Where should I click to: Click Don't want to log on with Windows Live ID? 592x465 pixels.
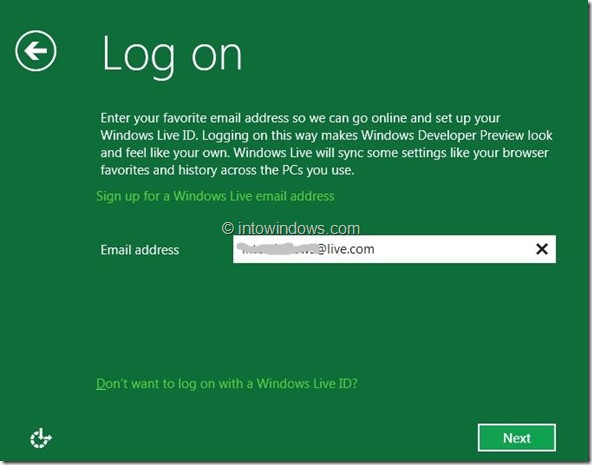(x=227, y=384)
